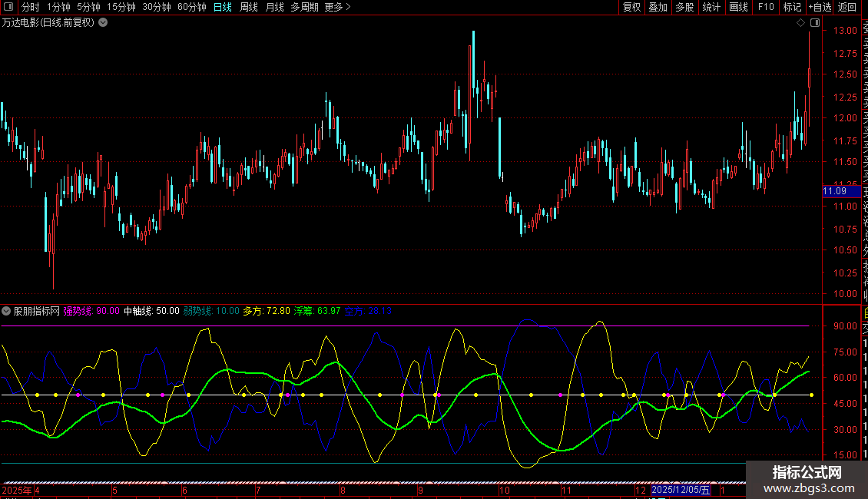Open the 画线 drawing tool
The image size is (868, 499).
(738, 7)
